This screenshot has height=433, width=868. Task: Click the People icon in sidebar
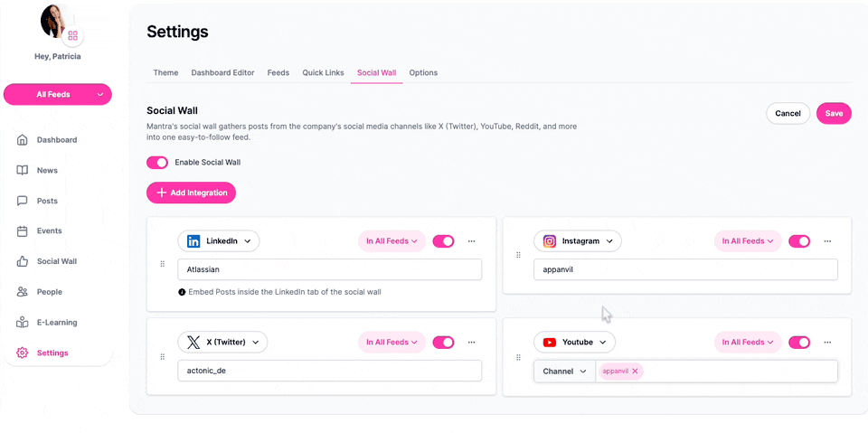point(22,292)
